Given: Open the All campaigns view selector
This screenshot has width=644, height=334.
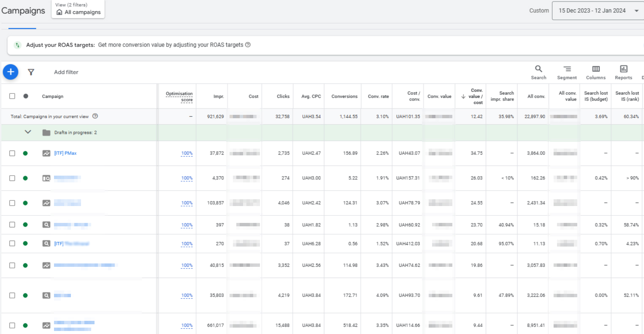Looking at the screenshot, I should pyautogui.click(x=78, y=9).
